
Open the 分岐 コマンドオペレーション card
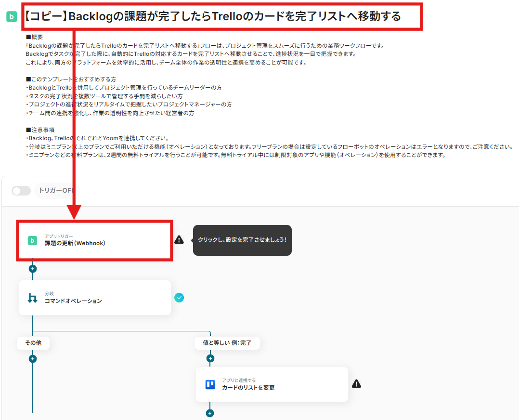[95, 298]
